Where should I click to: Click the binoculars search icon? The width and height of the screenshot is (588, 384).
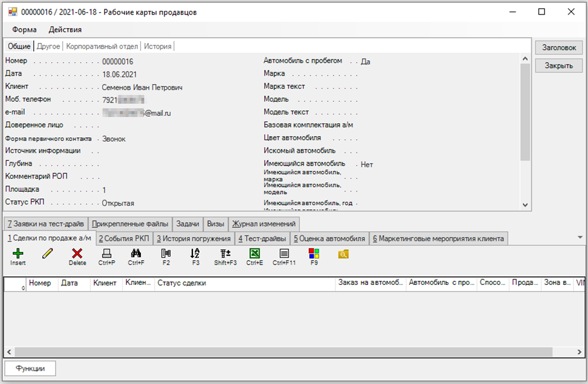pyautogui.click(x=136, y=253)
